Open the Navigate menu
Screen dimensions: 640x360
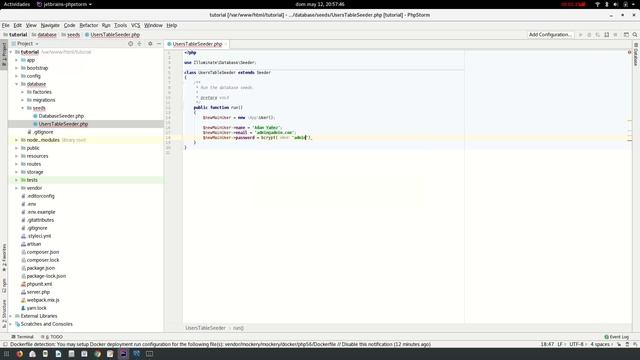[x=50, y=25]
